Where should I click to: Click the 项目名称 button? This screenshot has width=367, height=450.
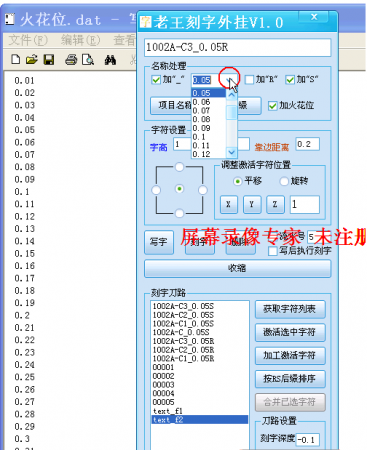click(171, 106)
